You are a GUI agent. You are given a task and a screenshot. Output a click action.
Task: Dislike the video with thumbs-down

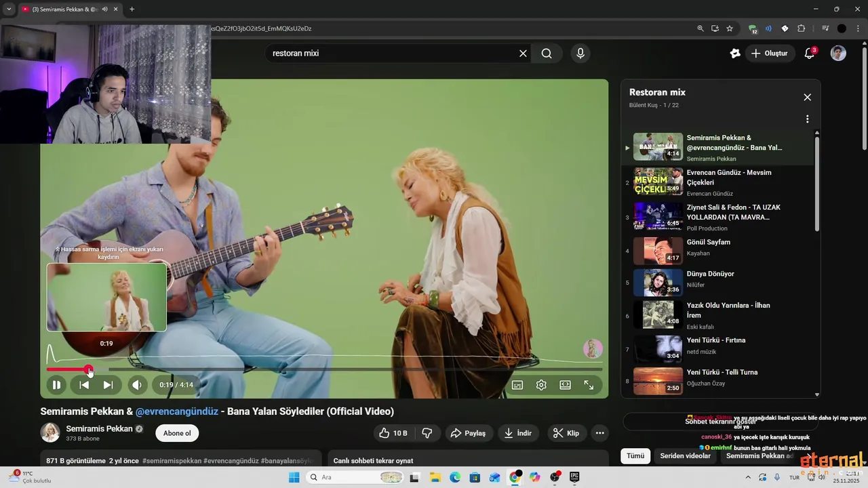coord(427,433)
